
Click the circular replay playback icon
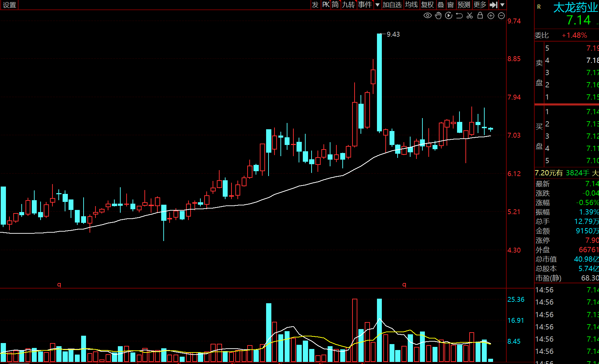[449, 15]
